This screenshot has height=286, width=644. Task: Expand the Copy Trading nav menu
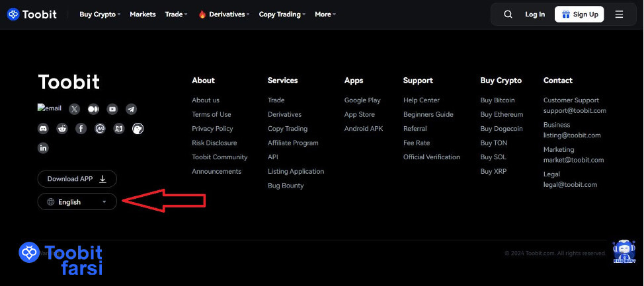[282, 14]
